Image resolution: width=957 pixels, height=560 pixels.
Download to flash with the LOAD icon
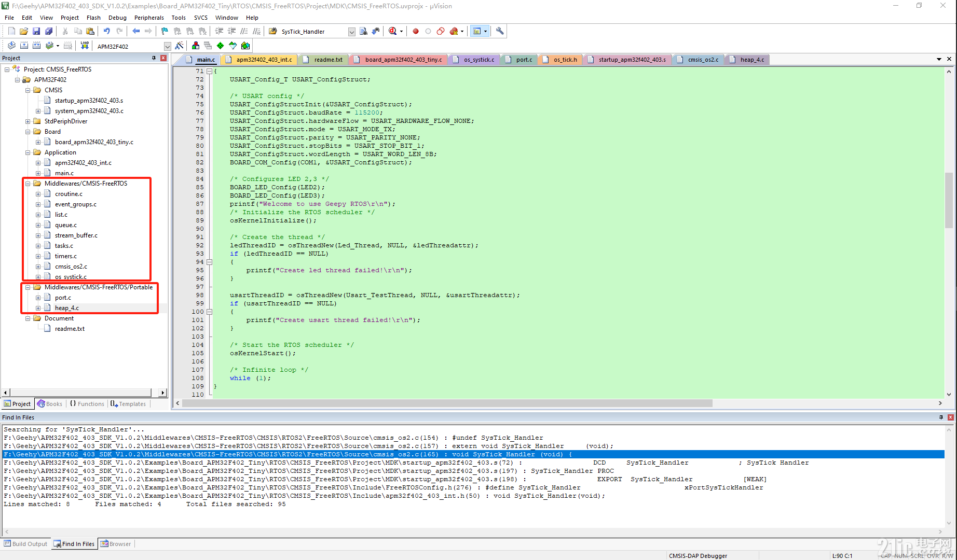(85, 46)
